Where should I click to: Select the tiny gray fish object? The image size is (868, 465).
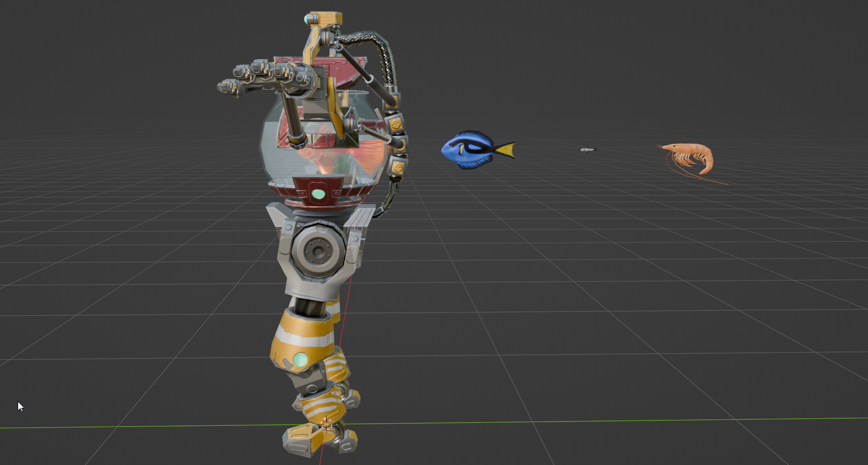pos(587,149)
